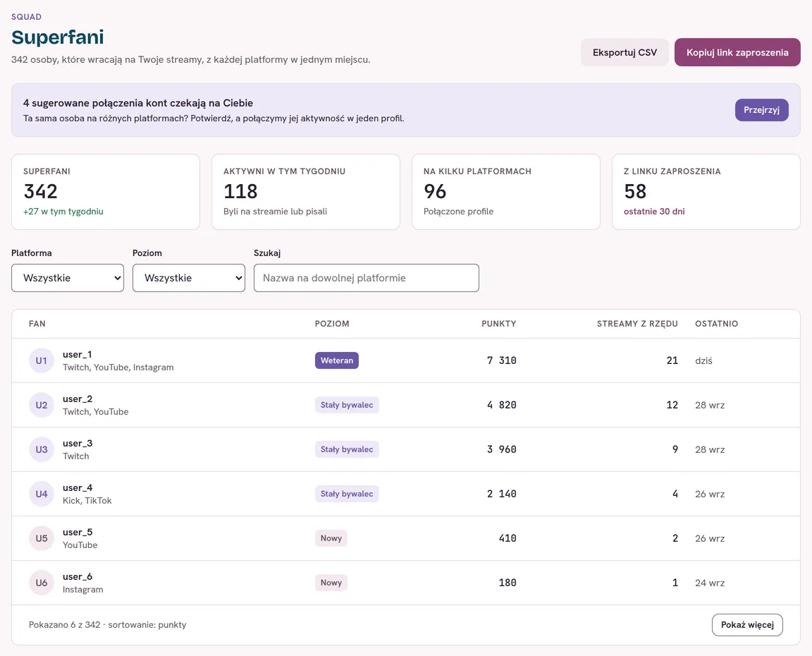Image resolution: width=812 pixels, height=656 pixels.
Task: Select the user_2 name in fan list
Action: [78, 399]
